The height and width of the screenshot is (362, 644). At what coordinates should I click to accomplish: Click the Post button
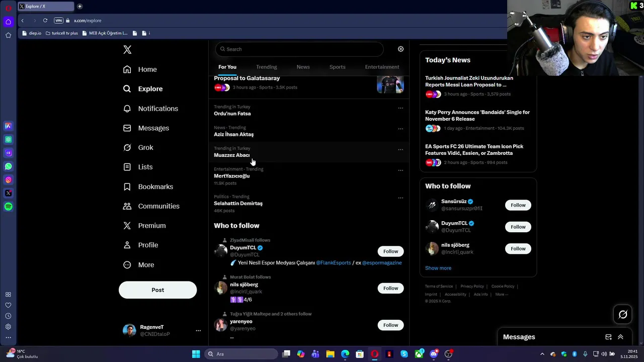point(157,290)
